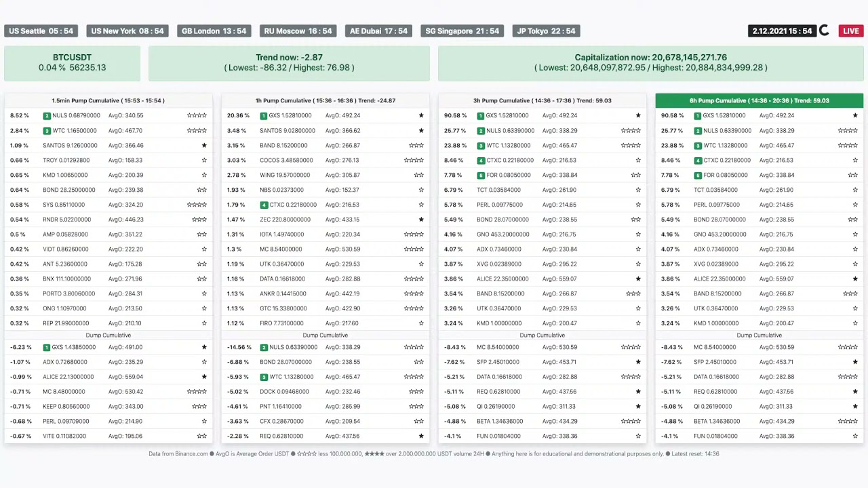Open the Trend now -2.87 card
The image size is (868, 488).
(x=289, y=63)
